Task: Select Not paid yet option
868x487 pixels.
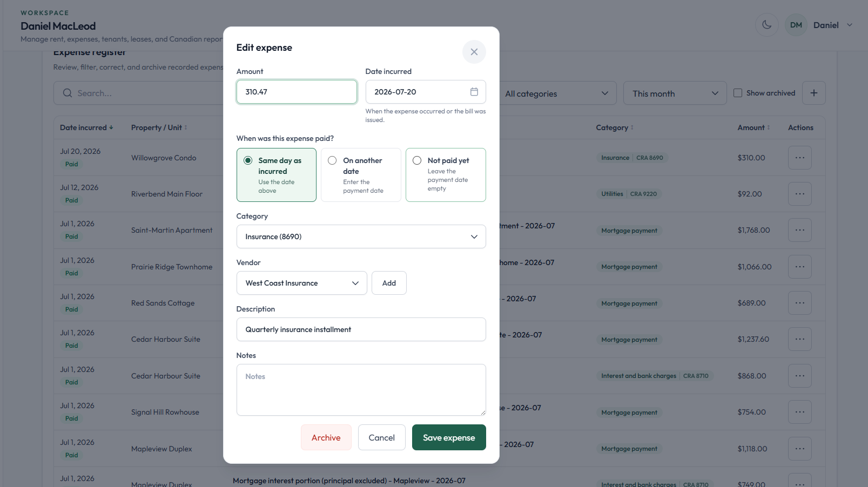Action: coord(446,175)
